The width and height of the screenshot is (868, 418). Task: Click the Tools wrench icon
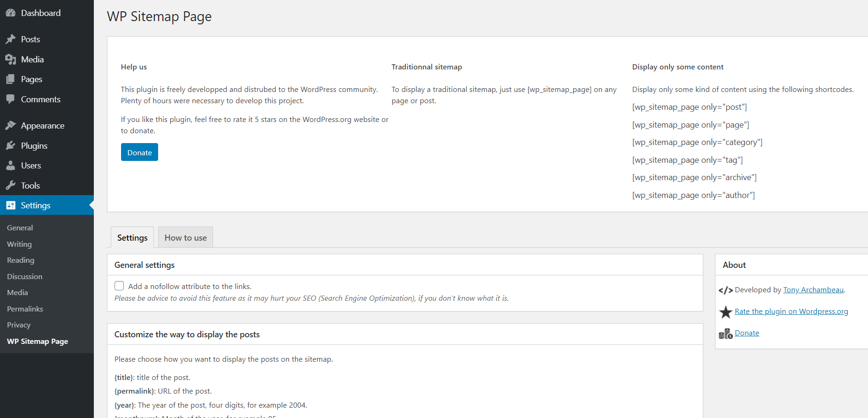pyautogui.click(x=11, y=186)
